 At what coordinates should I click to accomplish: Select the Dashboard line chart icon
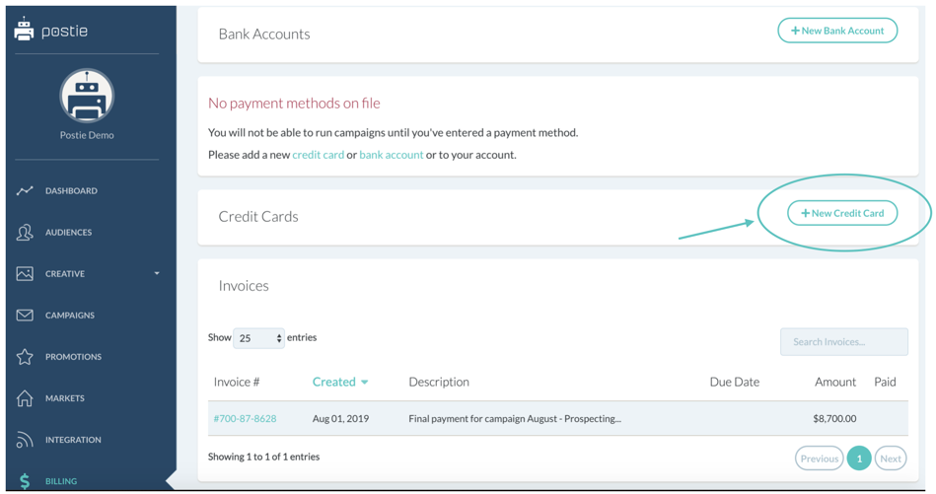(24, 190)
